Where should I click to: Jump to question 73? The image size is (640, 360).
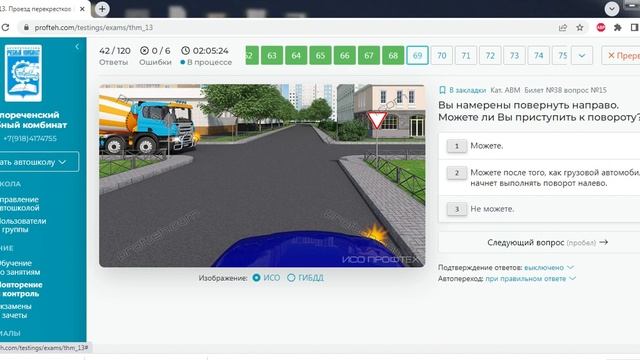pyautogui.click(x=514, y=56)
